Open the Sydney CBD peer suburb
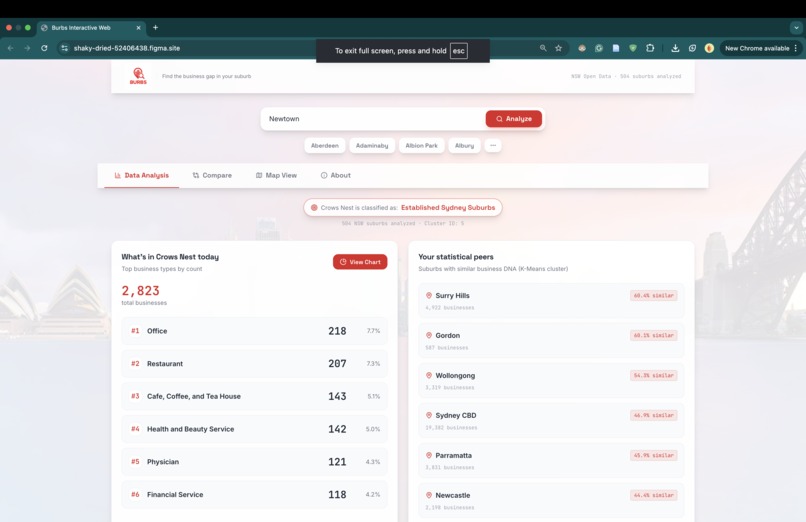The height and width of the screenshot is (522, 806). 551,421
